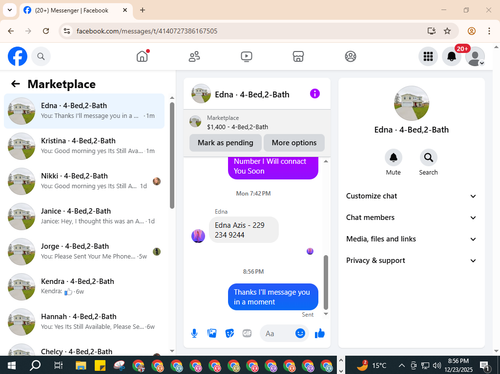Open the tab search dropdown arrow
The width and height of the screenshot is (500, 374).
10,10
